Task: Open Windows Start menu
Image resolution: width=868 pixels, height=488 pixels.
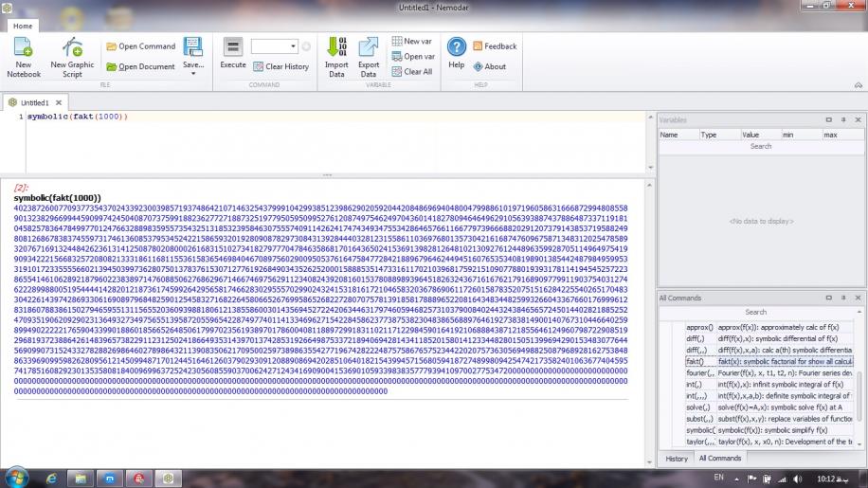Action: tap(16, 477)
